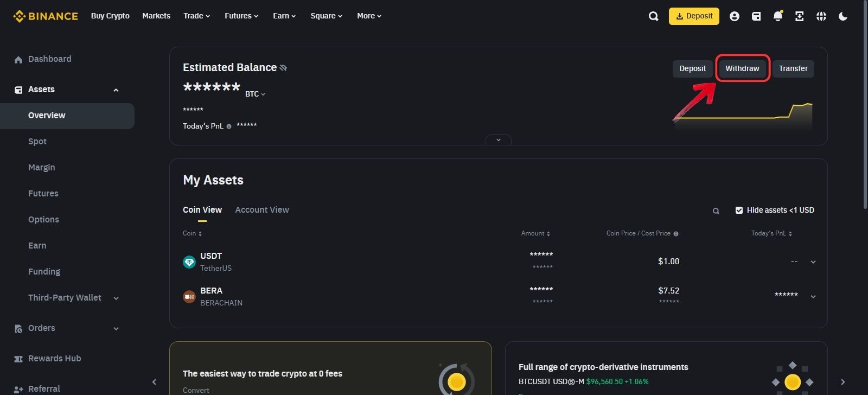Image resolution: width=868 pixels, height=395 pixels.
Task: Expand Third-Party Wallet submenu
Action: coord(116,298)
